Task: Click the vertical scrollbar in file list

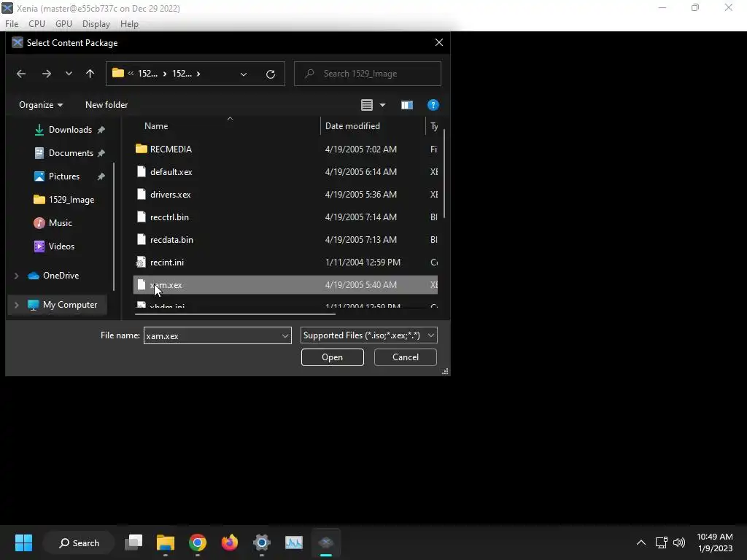Action: [444, 174]
